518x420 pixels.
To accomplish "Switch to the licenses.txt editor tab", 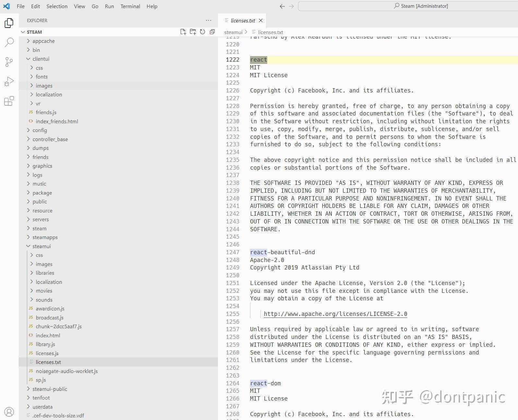I will (x=242, y=20).
